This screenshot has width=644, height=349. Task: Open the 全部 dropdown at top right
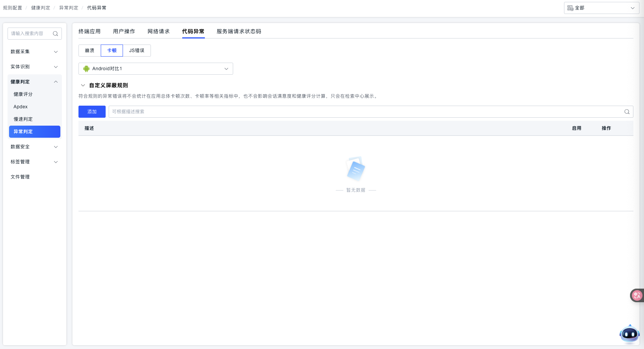click(601, 8)
